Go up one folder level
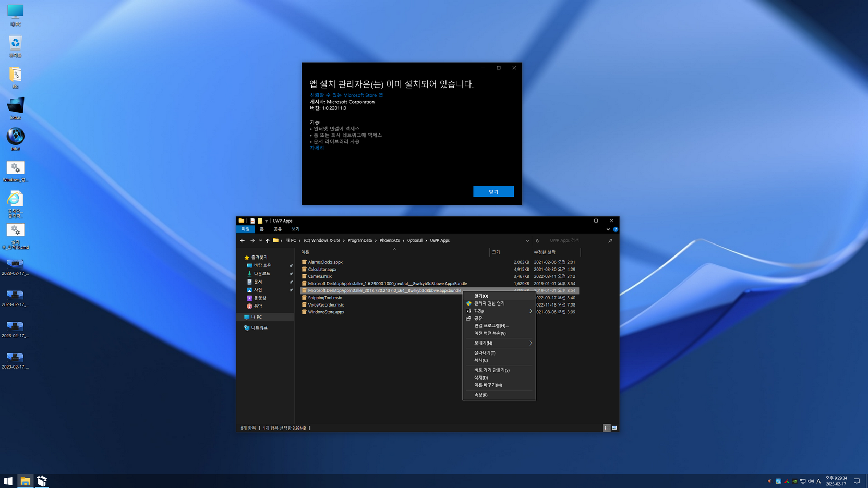 point(268,240)
